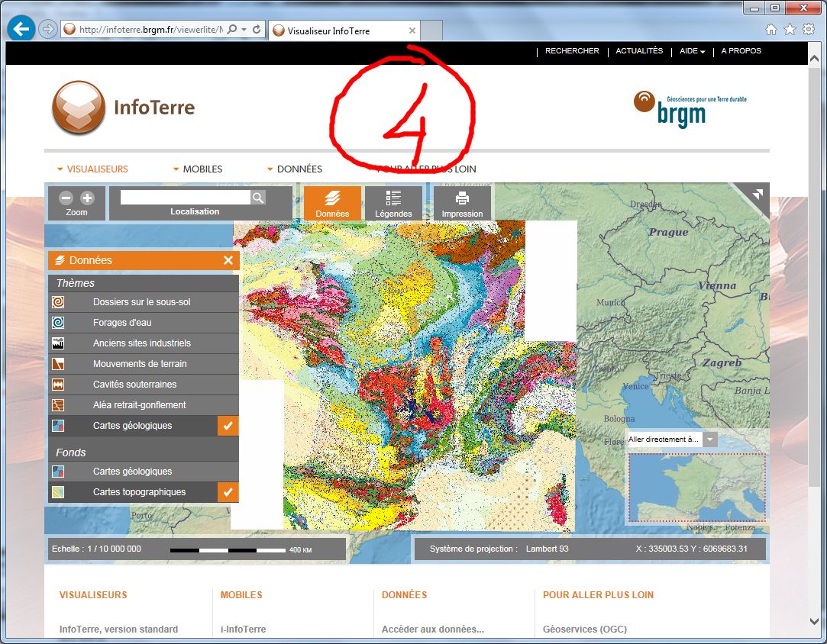Enable the Cavités souterraines theme
Screen dimensions: 827x644
(134, 385)
